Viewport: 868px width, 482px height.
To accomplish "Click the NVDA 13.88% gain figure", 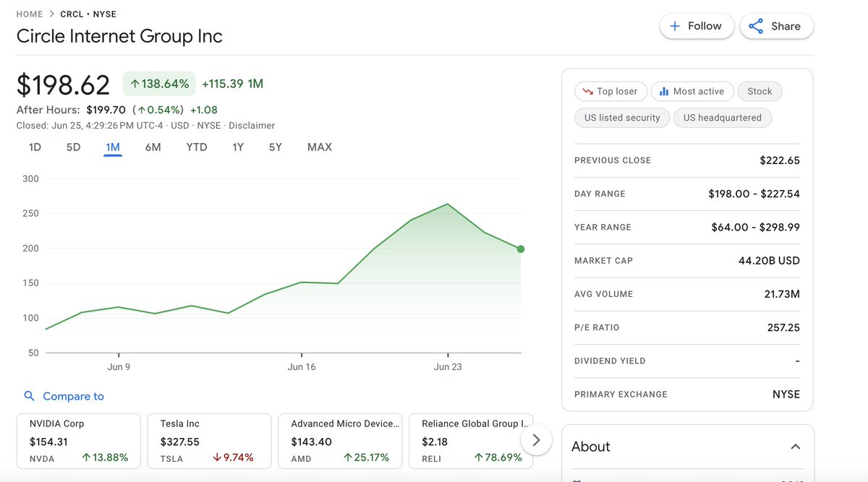I will point(105,457).
